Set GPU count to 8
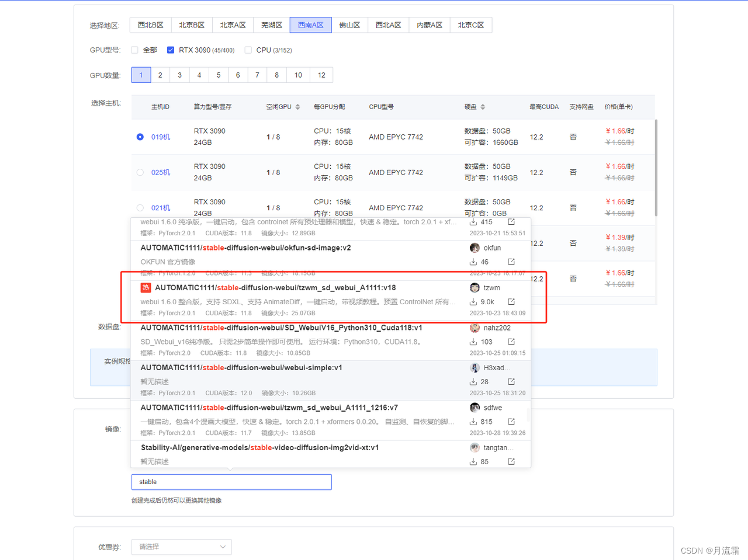The image size is (748, 560). coord(277,75)
